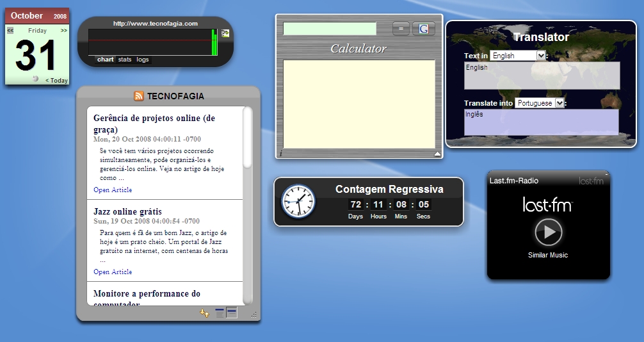This screenshot has width=644, height=342.
Task: Switch to the chart tab in the site monitor
Action: pyautogui.click(x=105, y=60)
